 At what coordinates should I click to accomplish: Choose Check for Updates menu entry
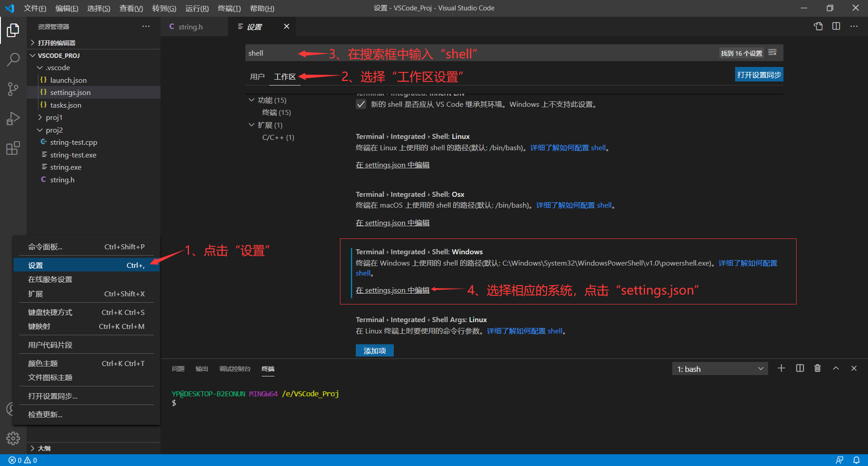tap(86, 414)
